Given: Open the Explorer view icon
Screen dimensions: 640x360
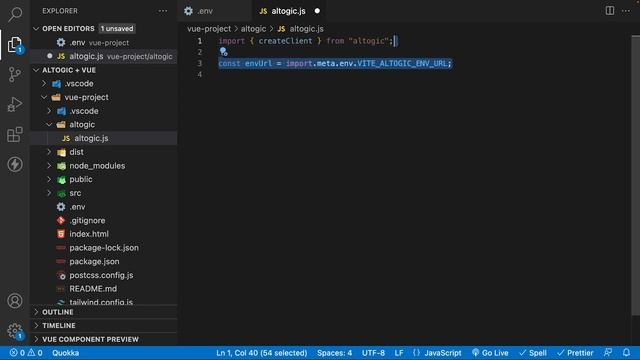Looking at the screenshot, I should 15,44.
